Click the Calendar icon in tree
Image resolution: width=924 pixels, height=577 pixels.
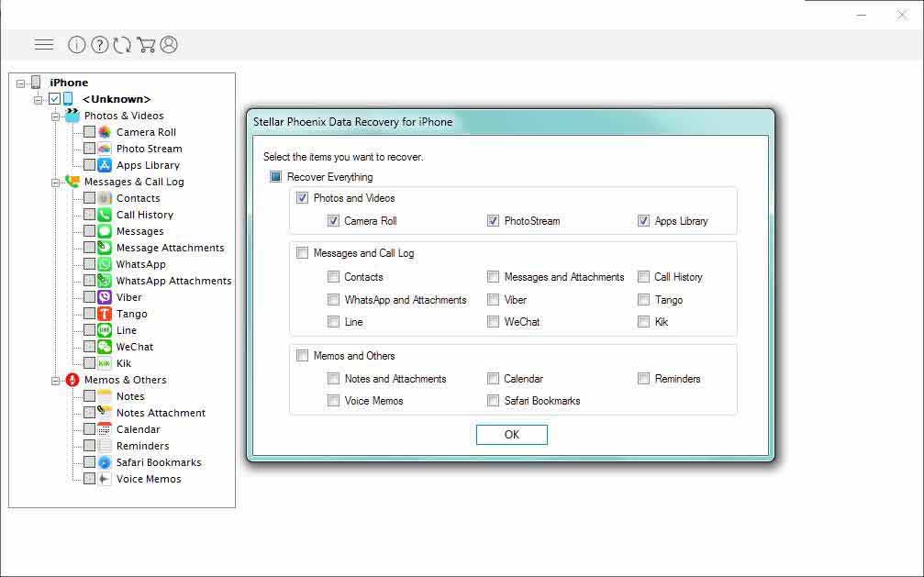[x=105, y=429]
